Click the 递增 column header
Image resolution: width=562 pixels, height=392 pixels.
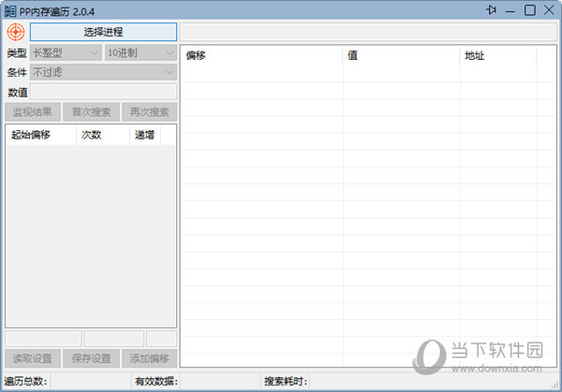[x=145, y=135]
